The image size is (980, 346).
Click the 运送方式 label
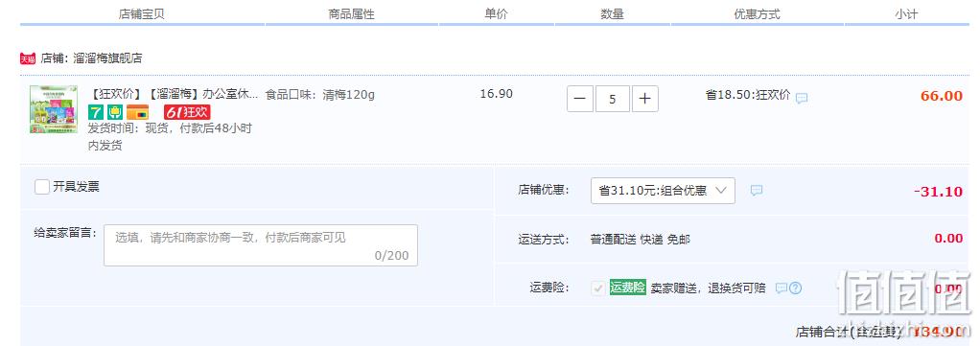(544, 240)
